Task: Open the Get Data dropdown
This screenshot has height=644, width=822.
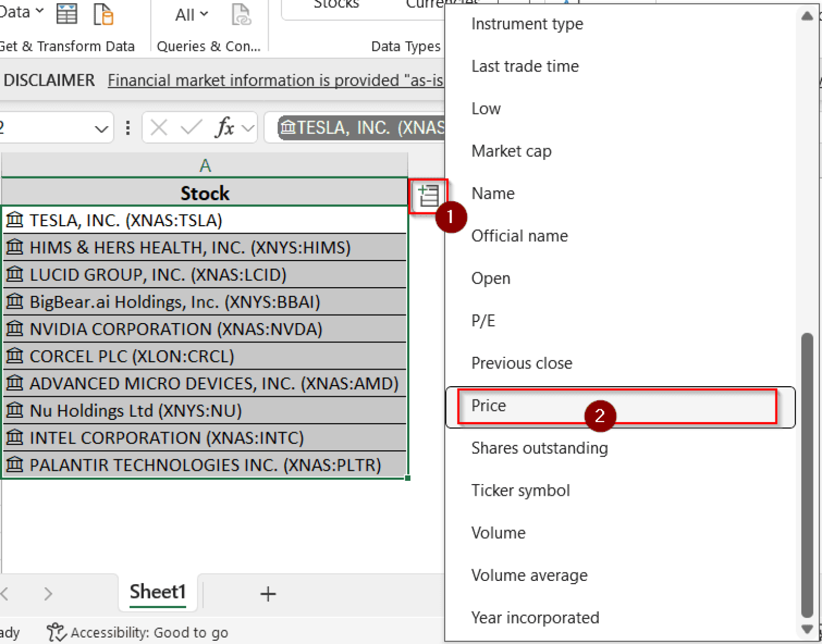Action: (x=39, y=11)
